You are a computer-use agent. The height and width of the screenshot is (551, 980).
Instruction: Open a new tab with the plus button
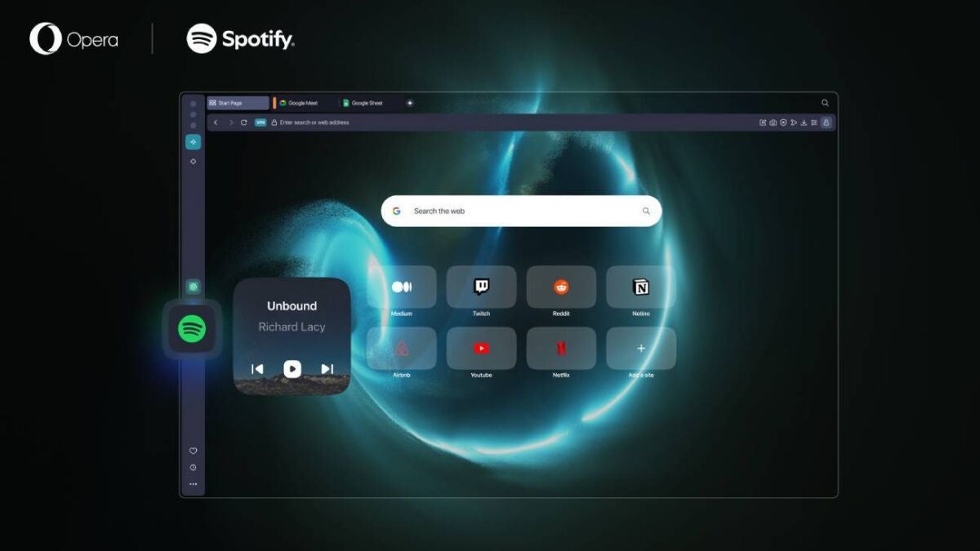410,103
